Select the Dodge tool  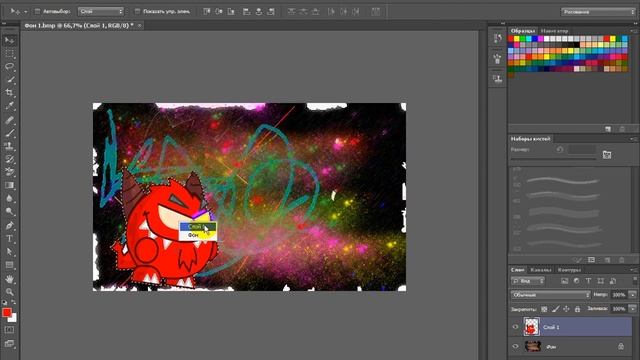point(9,211)
